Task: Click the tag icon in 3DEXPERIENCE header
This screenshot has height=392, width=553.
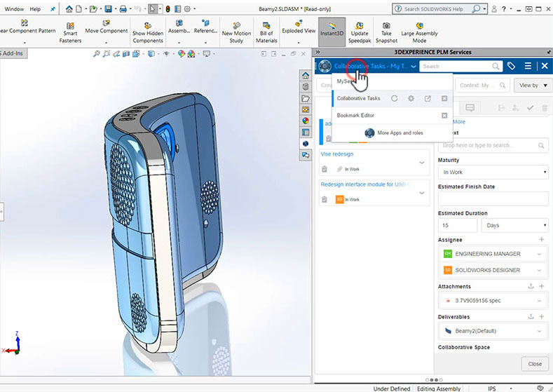Action: (512, 66)
